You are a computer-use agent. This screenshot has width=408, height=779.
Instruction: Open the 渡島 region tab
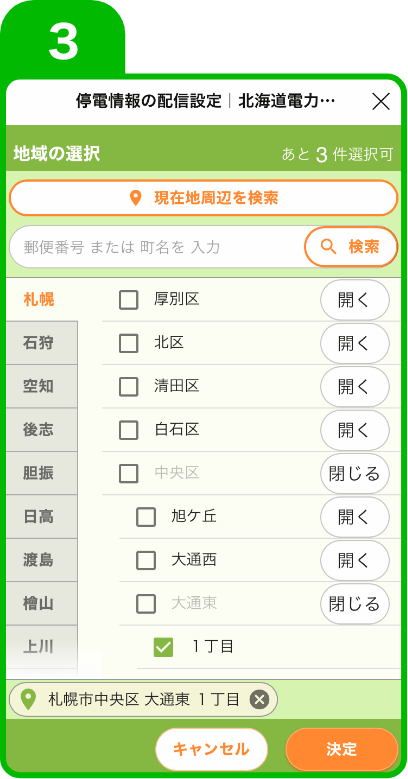[41, 560]
